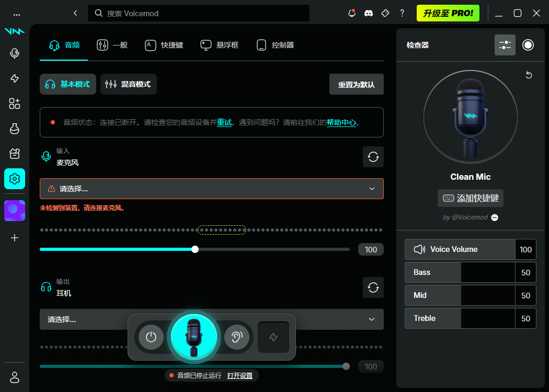Open the Discord icon

[x=369, y=13]
